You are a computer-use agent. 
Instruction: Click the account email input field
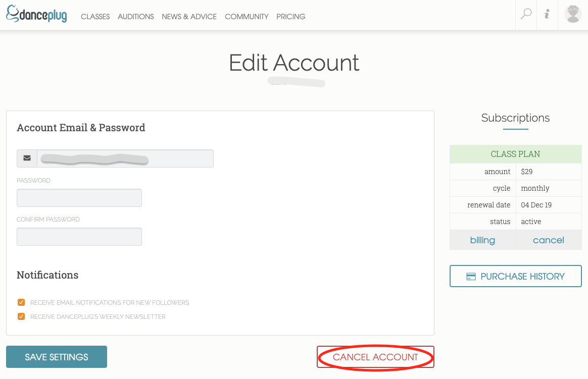tap(125, 158)
